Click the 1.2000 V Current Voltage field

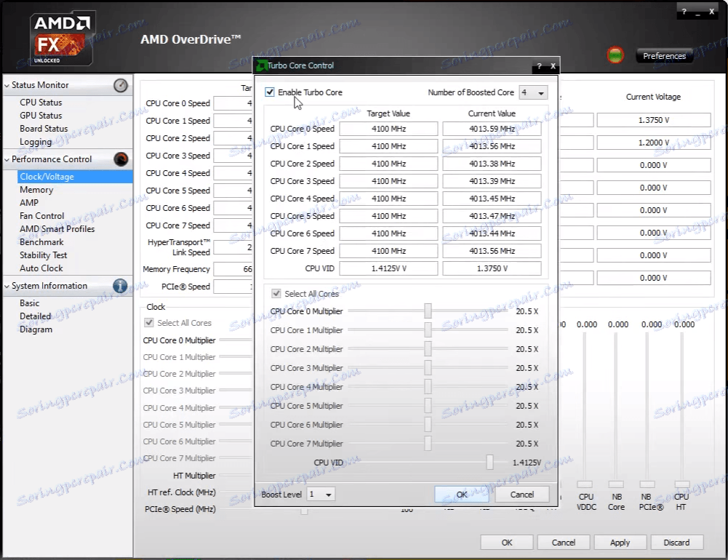(x=654, y=143)
